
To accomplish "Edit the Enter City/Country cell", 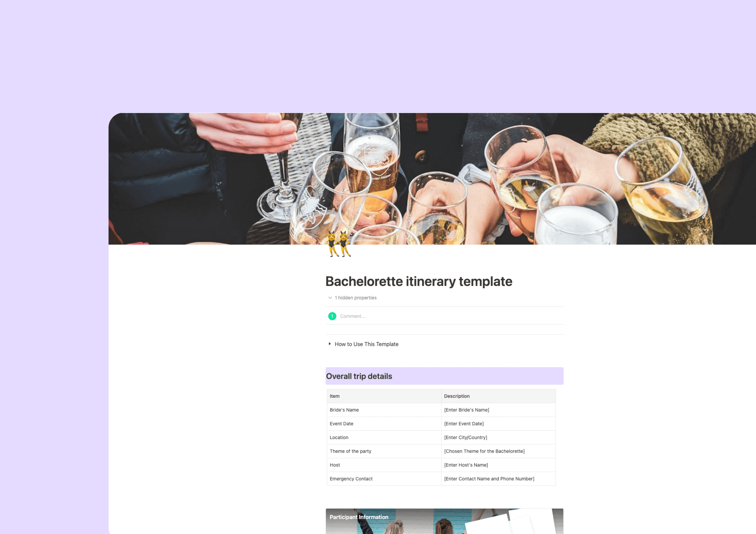I will [x=499, y=438].
